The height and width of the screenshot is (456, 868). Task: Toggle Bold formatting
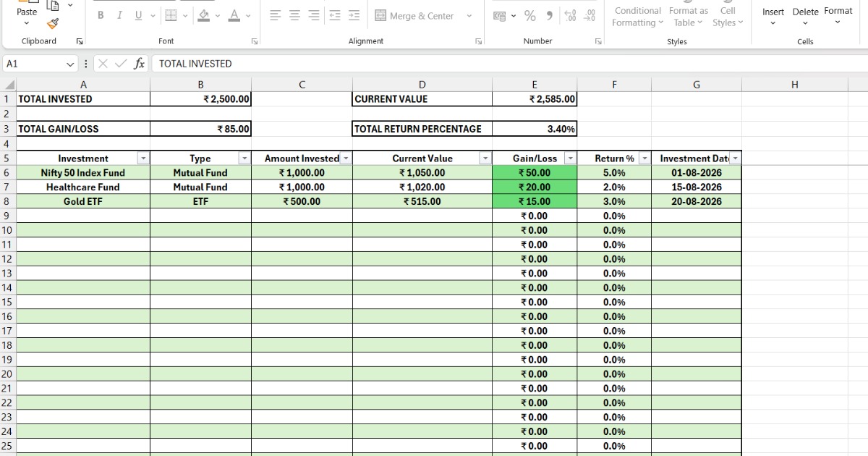click(x=100, y=15)
